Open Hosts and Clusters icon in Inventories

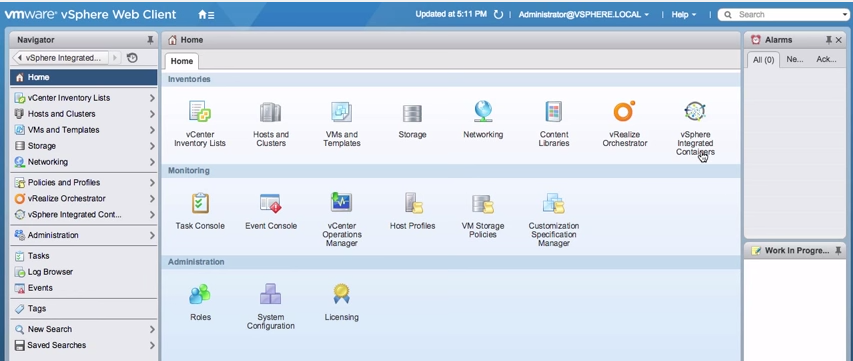click(270, 112)
